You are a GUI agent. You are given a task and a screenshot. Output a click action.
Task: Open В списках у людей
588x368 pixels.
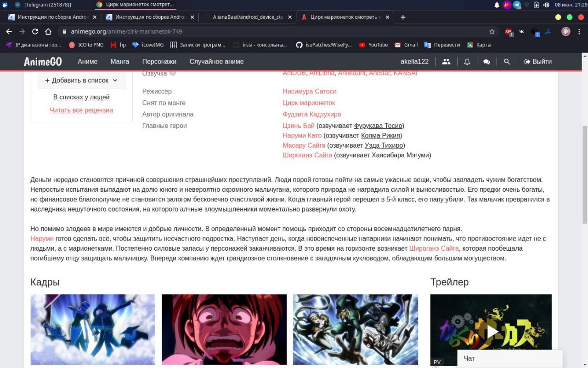coord(81,97)
